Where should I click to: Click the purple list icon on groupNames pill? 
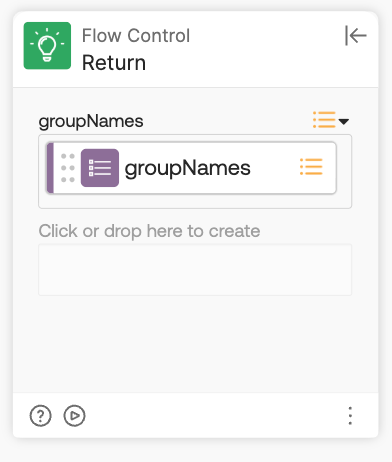pos(100,168)
